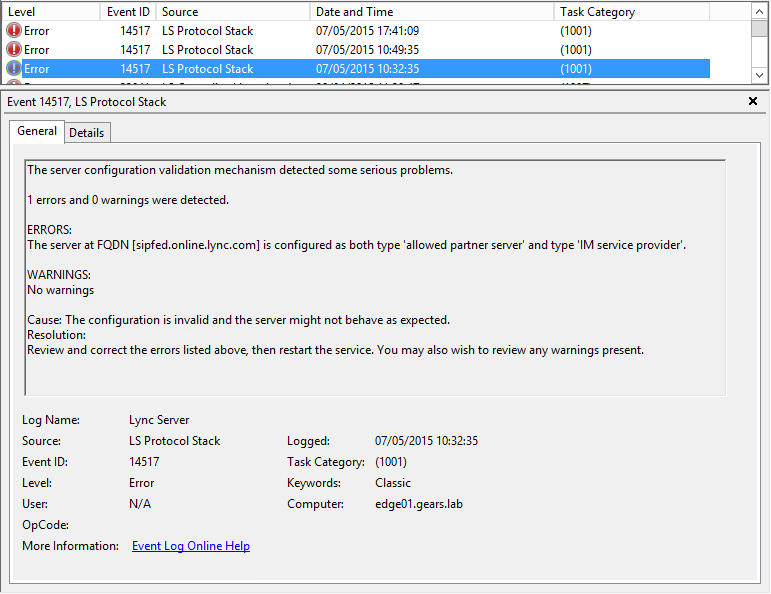
Task: Click the error icon in the 10:49:35 row
Action: [x=14, y=50]
